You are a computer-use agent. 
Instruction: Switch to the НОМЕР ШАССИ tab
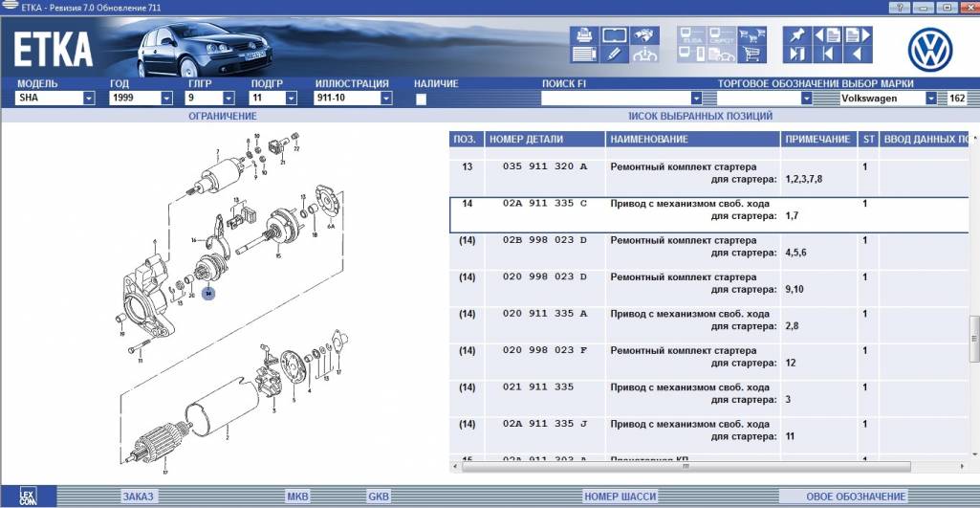[x=620, y=497]
